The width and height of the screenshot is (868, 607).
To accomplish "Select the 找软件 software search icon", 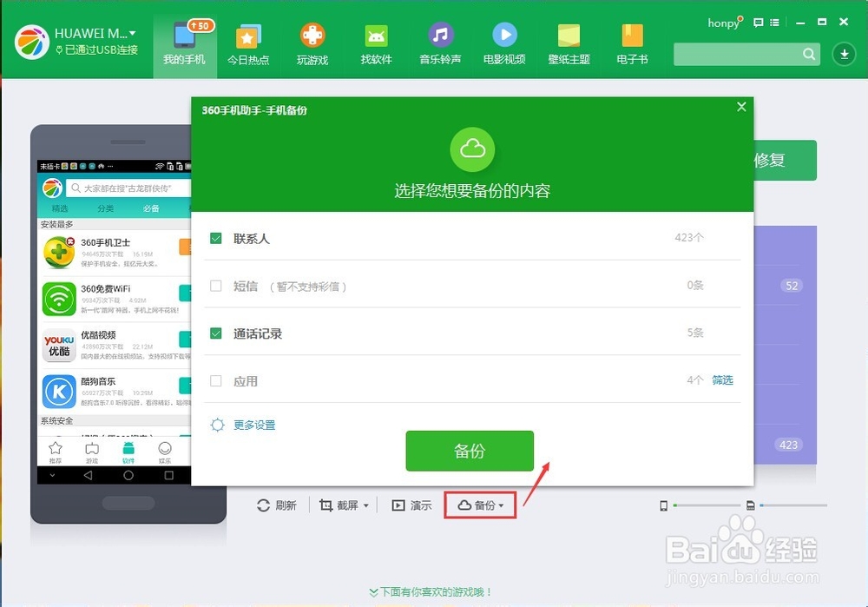I will [376, 39].
